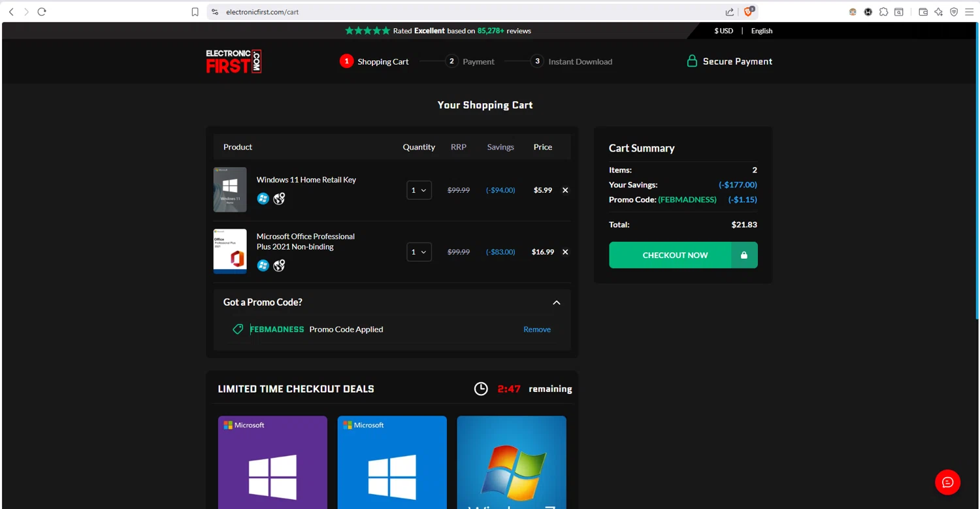Remove Windows 11 Home with the X icon
Image resolution: width=980 pixels, height=509 pixels.
pyautogui.click(x=565, y=190)
